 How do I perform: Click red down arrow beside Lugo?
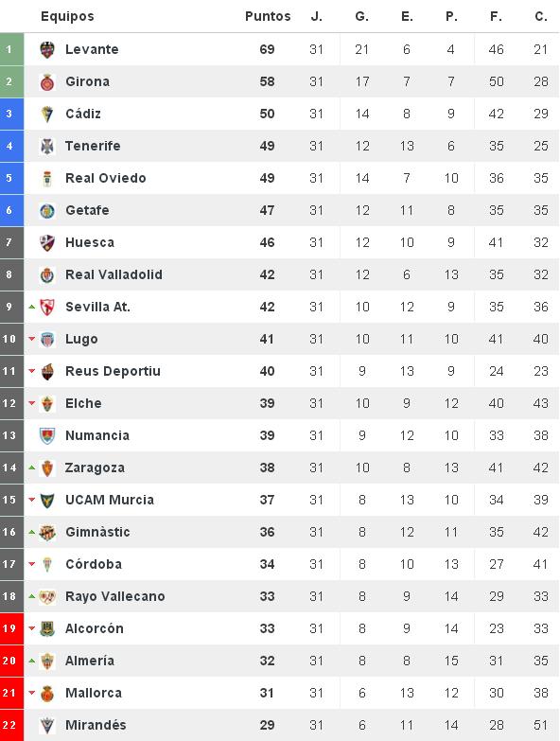point(31,339)
